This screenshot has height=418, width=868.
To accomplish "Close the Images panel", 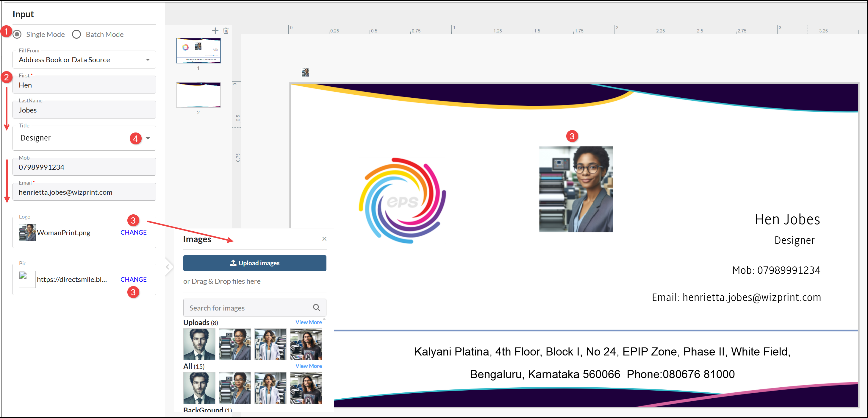I will coord(324,239).
